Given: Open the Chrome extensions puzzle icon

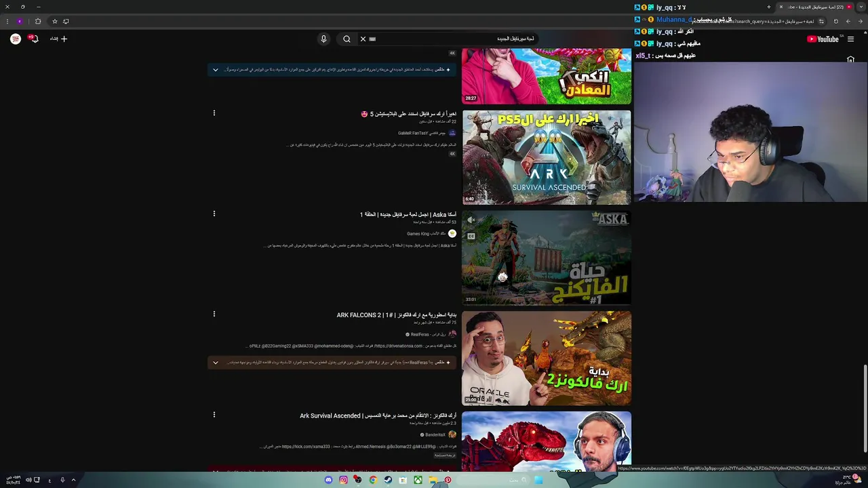Looking at the screenshot, I should click(38, 21).
